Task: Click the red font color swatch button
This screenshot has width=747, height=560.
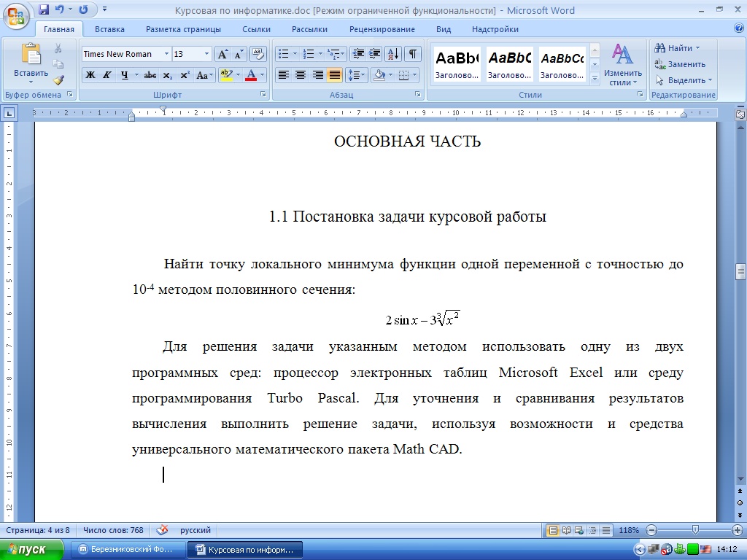Action: 251,75
